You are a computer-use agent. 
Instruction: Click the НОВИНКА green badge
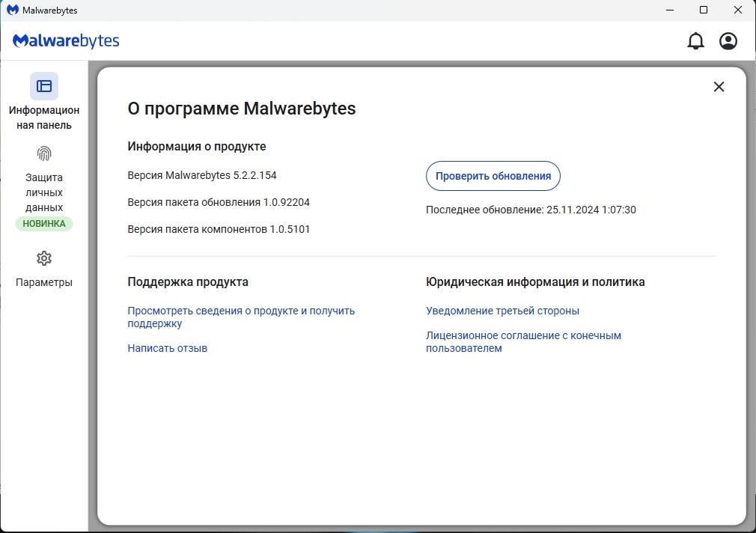[44, 224]
